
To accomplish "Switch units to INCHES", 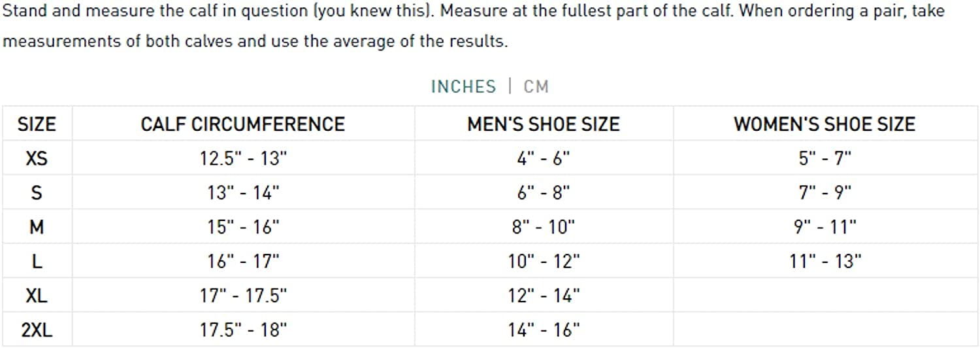I will [x=463, y=86].
